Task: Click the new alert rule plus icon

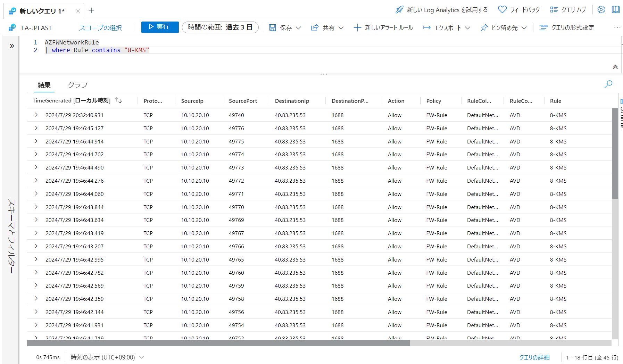Action: point(357,27)
